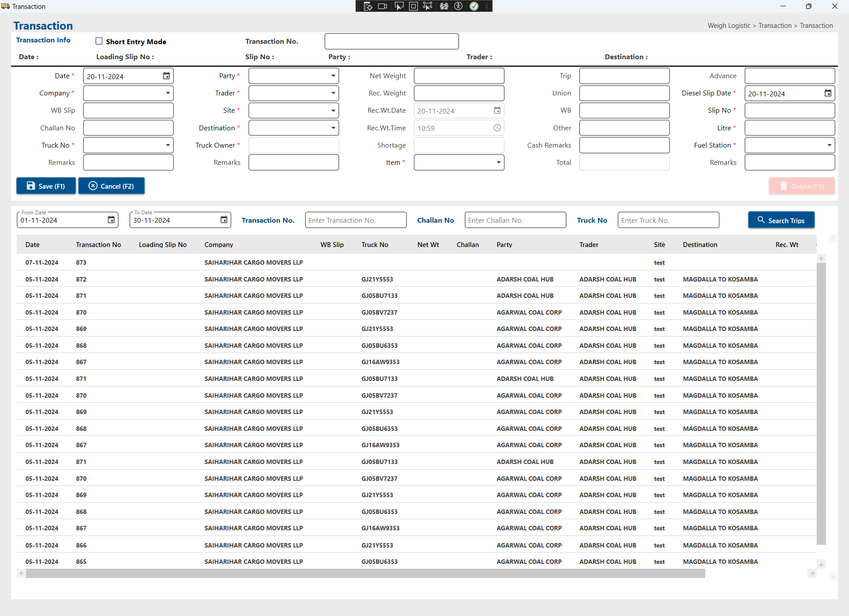Open the To Date calendar picker
849x616 pixels.
[x=224, y=220]
